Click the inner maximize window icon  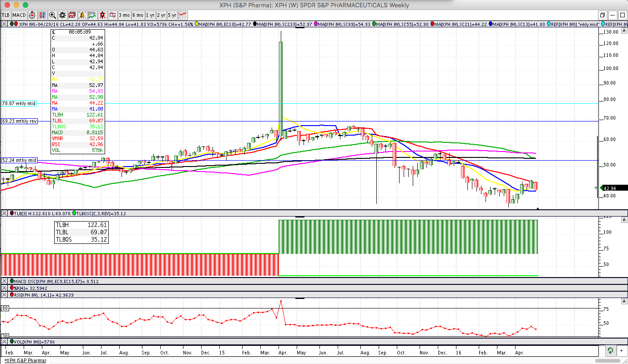click(x=622, y=15)
